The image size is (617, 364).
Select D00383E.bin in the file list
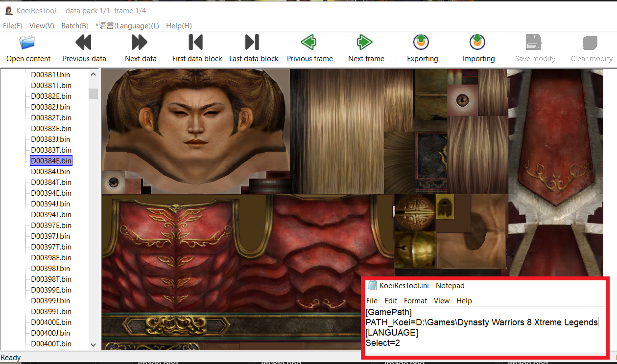coord(51,128)
